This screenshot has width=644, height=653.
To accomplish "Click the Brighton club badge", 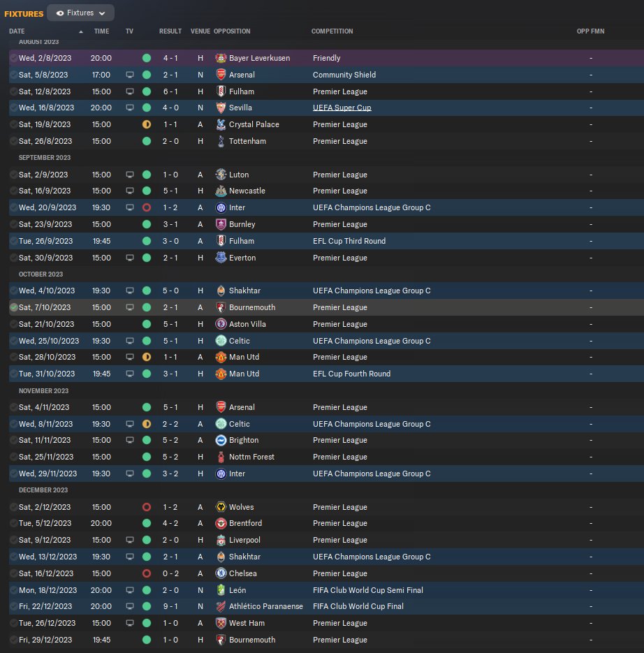I will (x=221, y=440).
